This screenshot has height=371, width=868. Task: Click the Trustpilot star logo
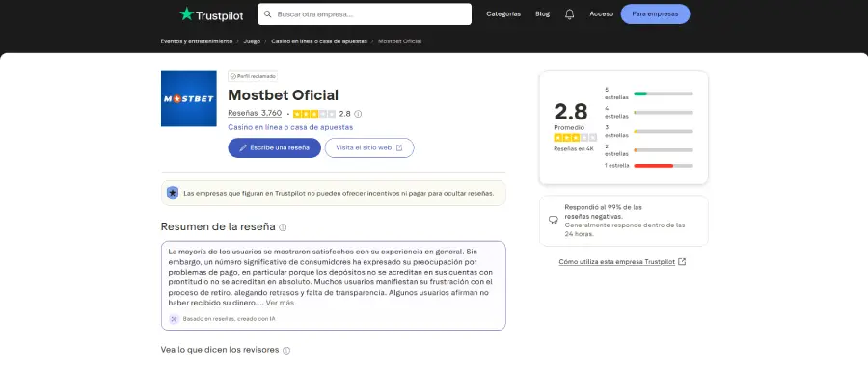pyautogui.click(x=186, y=13)
